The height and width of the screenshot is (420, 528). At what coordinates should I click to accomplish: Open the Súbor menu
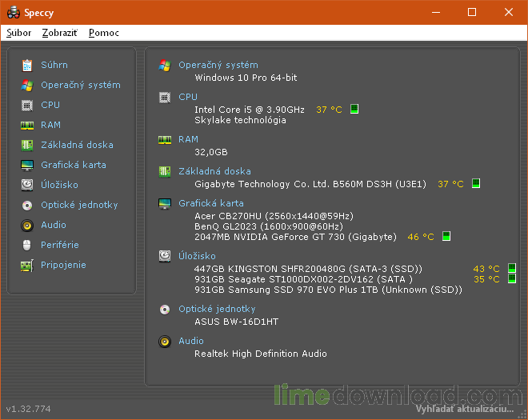click(x=19, y=33)
